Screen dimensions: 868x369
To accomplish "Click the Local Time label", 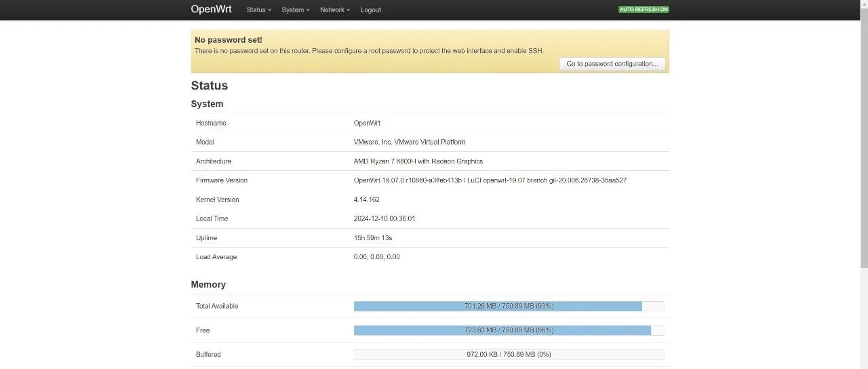I will pos(212,218).
